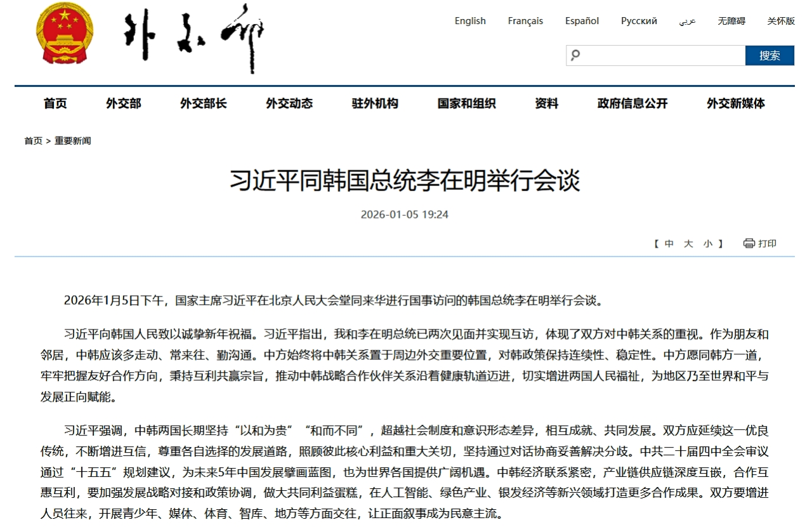Select large font size 大
Viewport: 812px width, 527px height.
pos(688,244)
